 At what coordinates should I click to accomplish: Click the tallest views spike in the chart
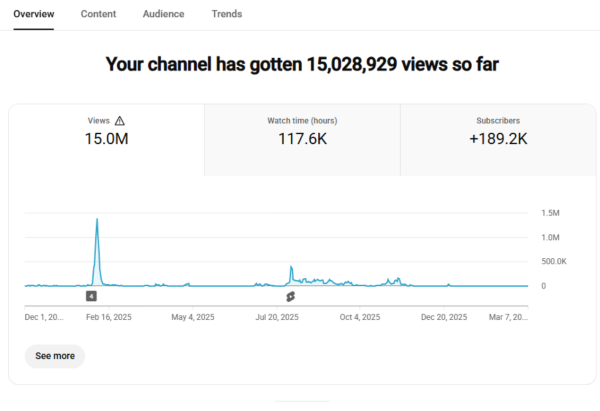96,220
